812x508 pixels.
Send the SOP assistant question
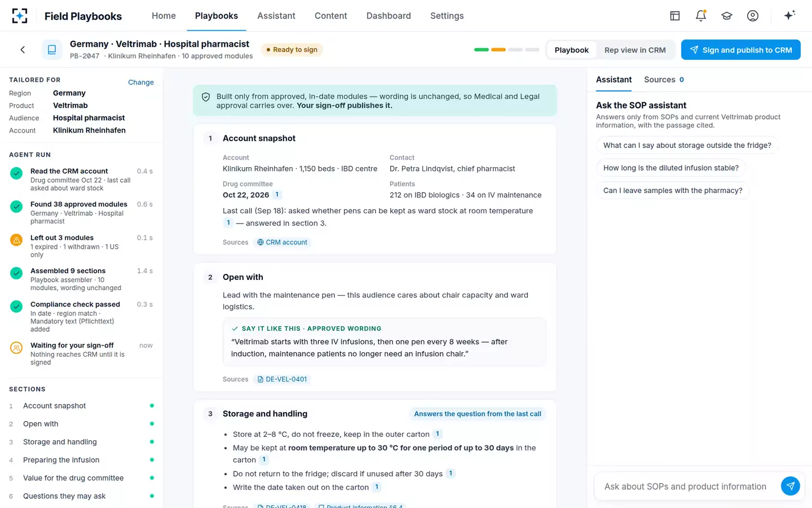pyautogui.click(x=791, y=486)
